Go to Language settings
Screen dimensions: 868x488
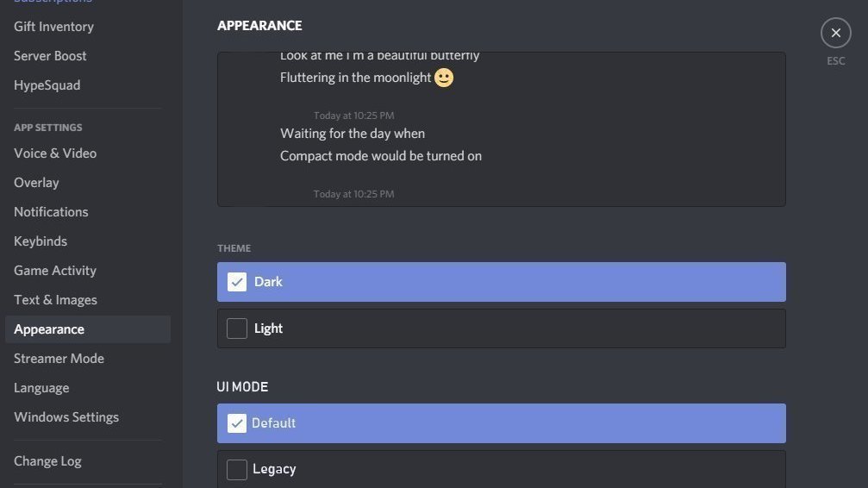[x=41, y=388]
